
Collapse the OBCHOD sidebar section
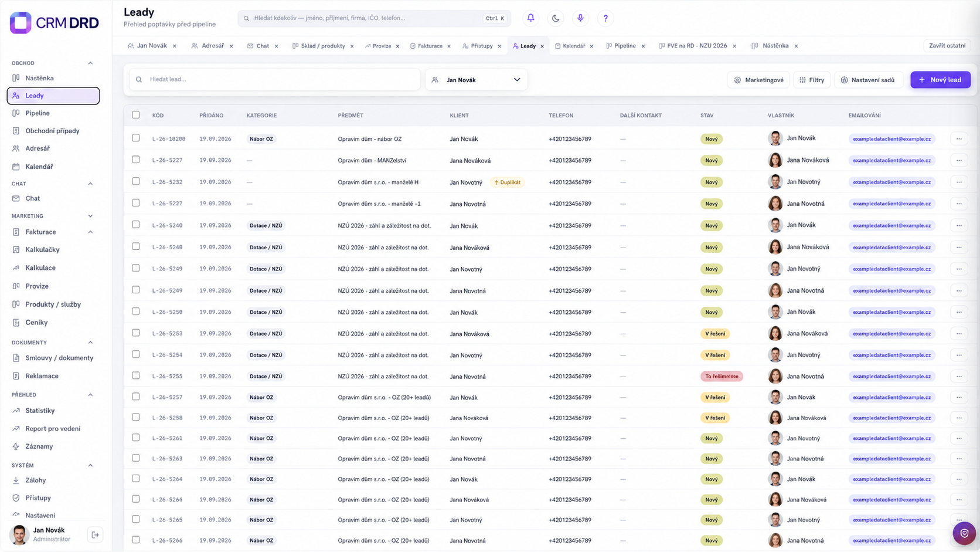(x=90, y=63)
